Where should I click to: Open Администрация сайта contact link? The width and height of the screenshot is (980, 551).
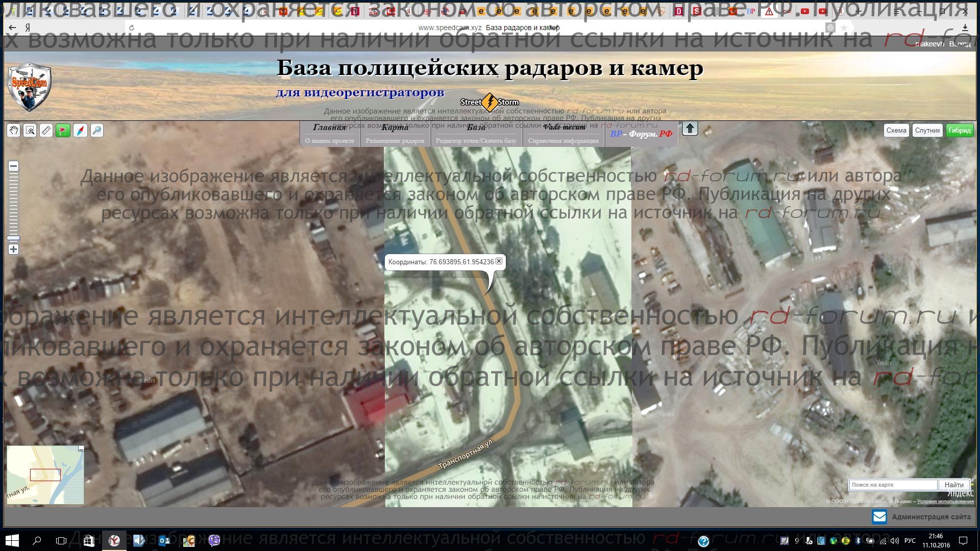tap(930, 517)
